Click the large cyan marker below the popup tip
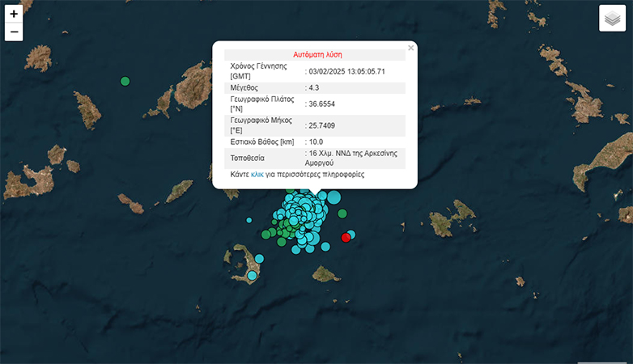633x364 pixels. (333, 197)
